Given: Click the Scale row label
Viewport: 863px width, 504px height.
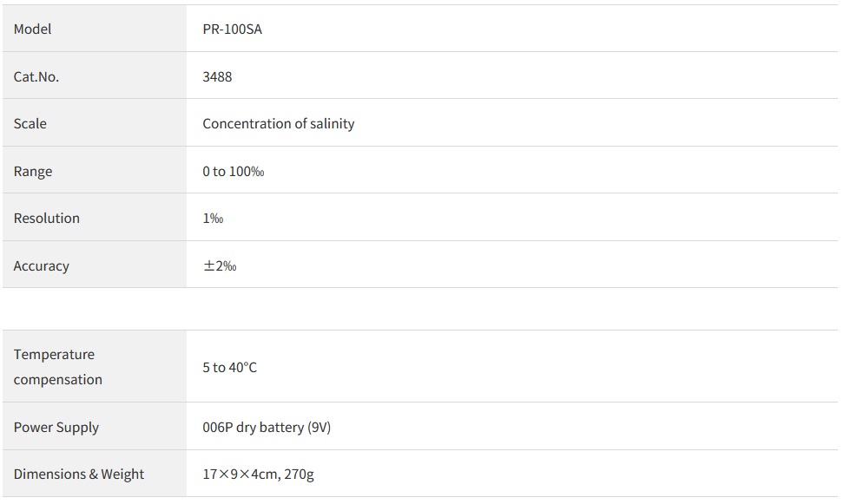Looking at the screenshot, I should click(30, 124).
